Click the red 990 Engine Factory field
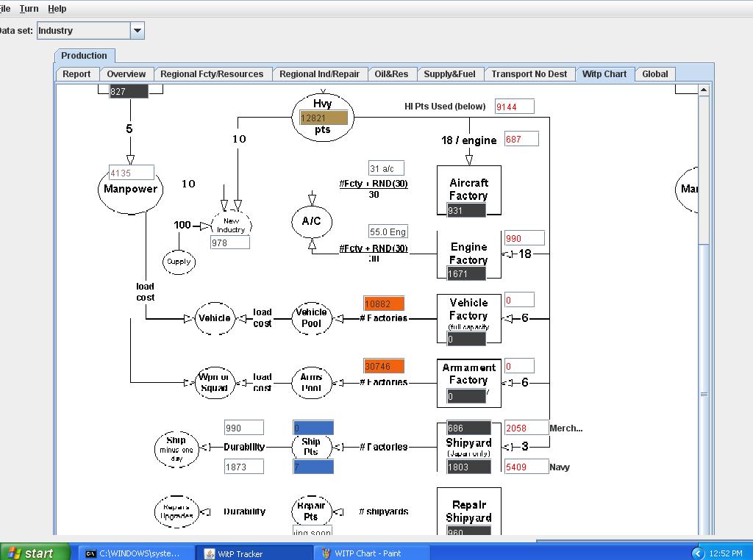The width and height of the screenshot is (753, 560). click(x=524, y=238)
